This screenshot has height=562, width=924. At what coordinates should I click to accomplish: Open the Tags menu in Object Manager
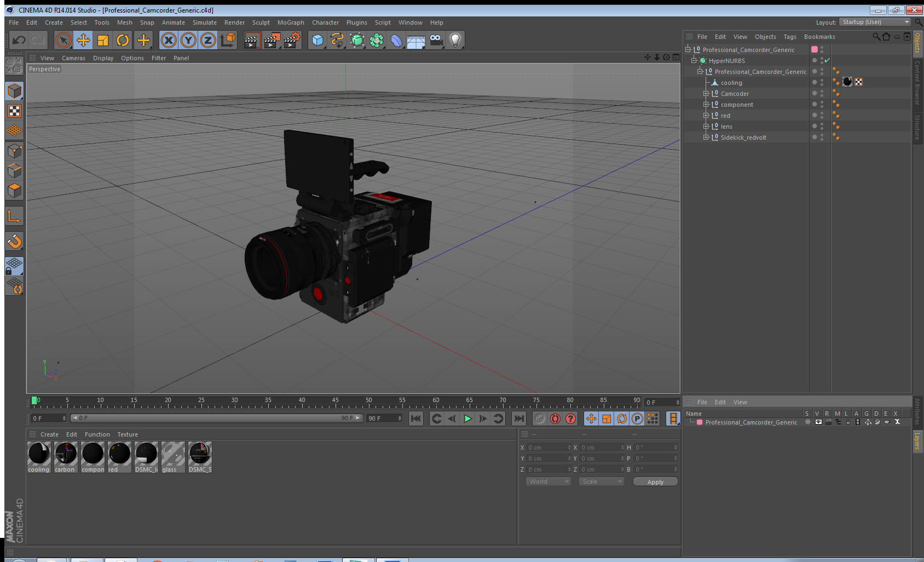tap(790, 37)
